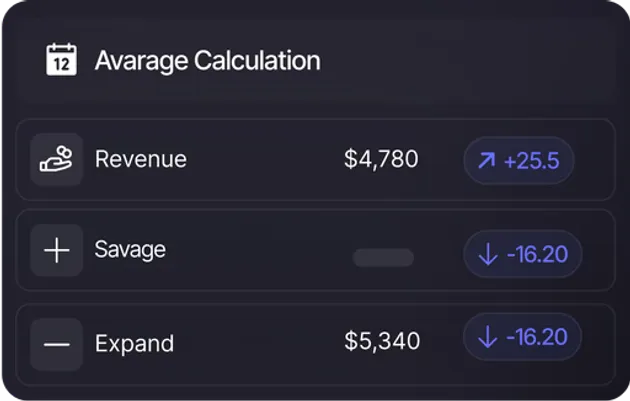
Task: Click the $4,780 revenue amount
Action: click(x=381, y=160)
